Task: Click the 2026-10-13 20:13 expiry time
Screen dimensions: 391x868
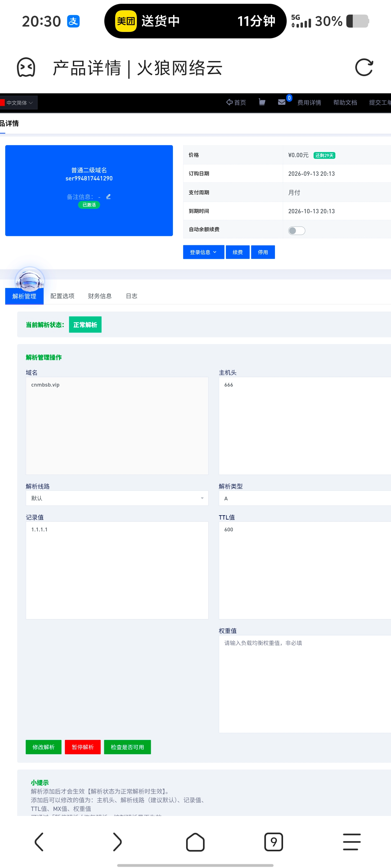Action: pyautogui.click(x=311, y=211)
